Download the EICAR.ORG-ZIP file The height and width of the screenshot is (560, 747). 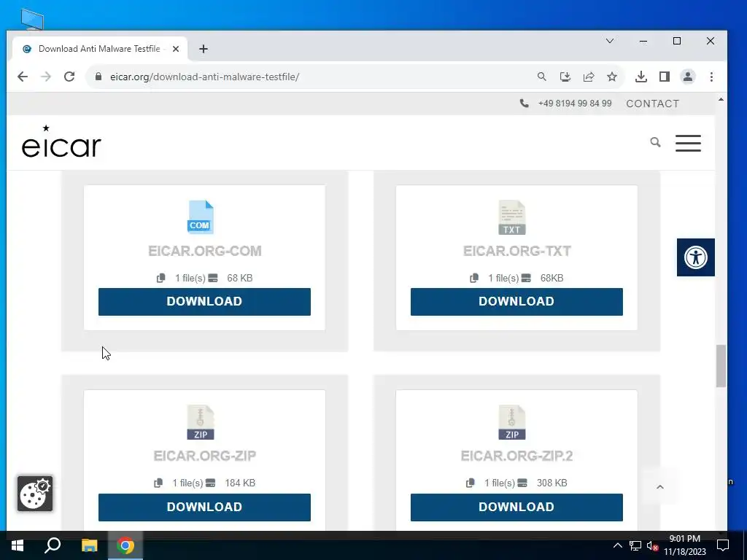point(204,507)
